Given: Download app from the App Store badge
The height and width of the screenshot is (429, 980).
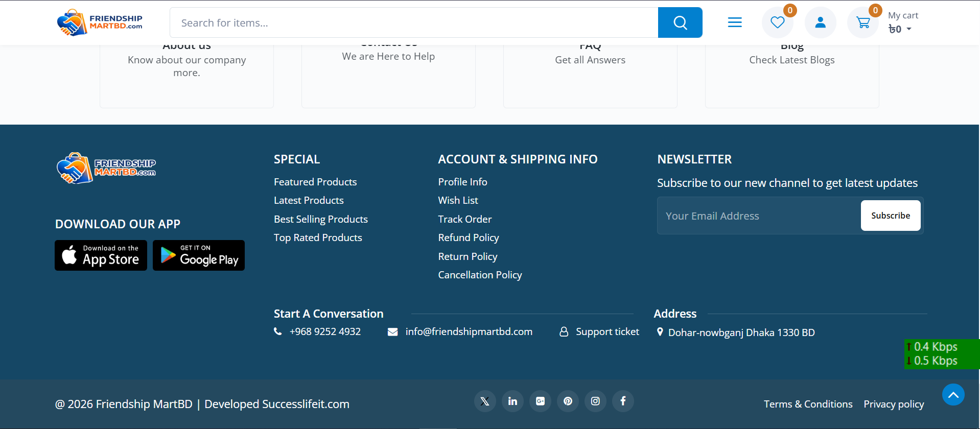Looking at the screenshot, I should (101, 255).
